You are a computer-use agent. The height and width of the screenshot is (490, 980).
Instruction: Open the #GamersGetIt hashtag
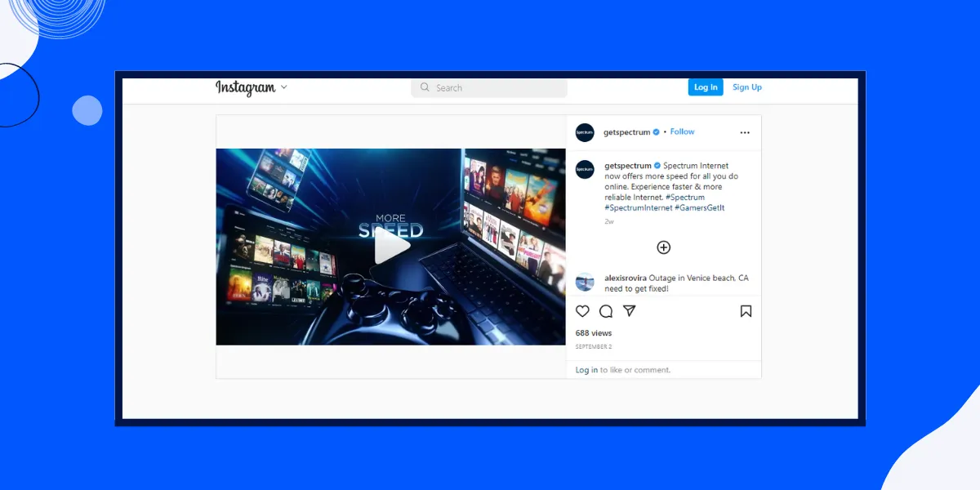700,208
